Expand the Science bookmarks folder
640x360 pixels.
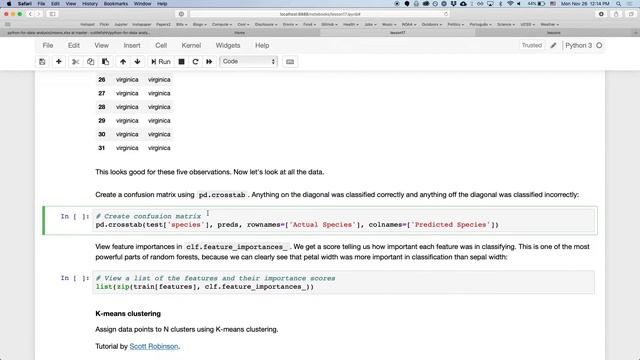tap(506, 24)
